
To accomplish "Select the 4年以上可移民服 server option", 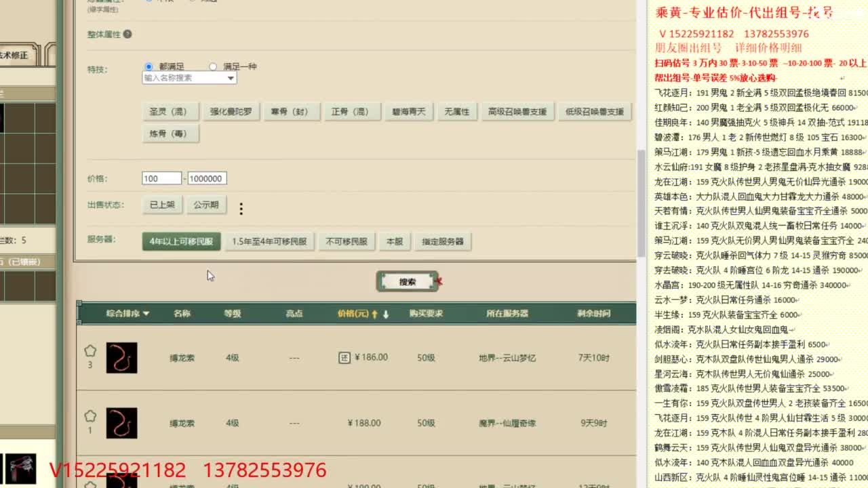I will 181,241.
